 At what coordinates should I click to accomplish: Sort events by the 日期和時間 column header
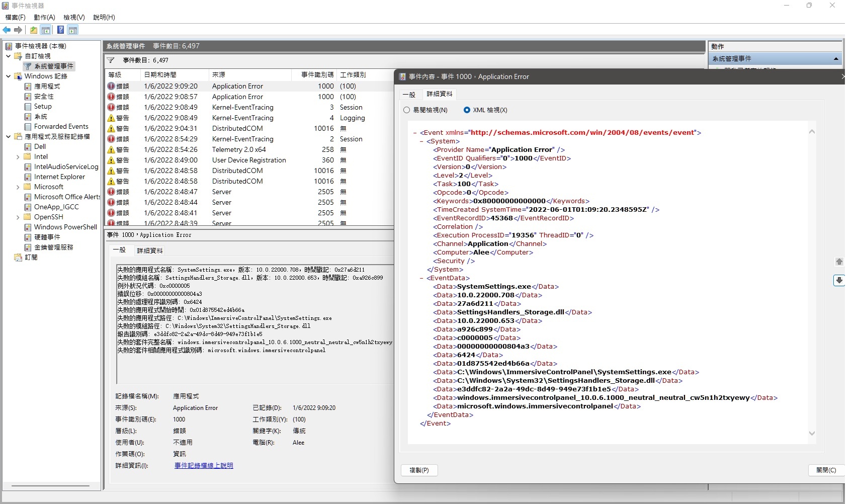tap(175, 75)
